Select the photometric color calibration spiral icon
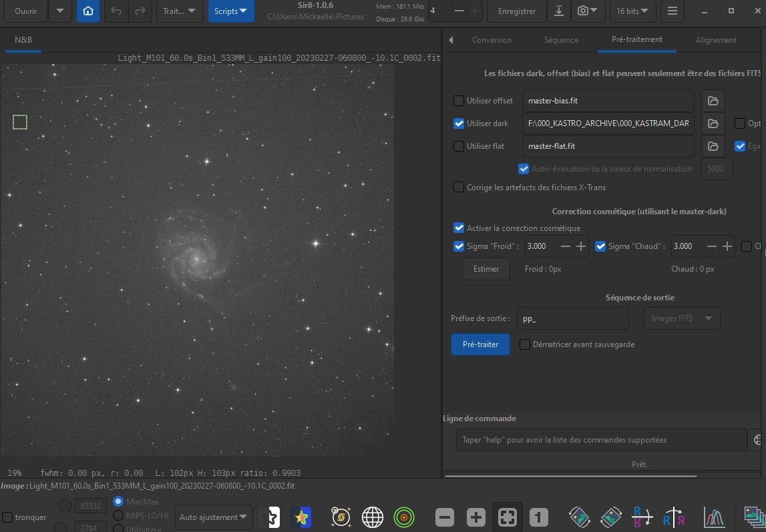The height and width of the screenshot is (532, 766). point(341,516)
